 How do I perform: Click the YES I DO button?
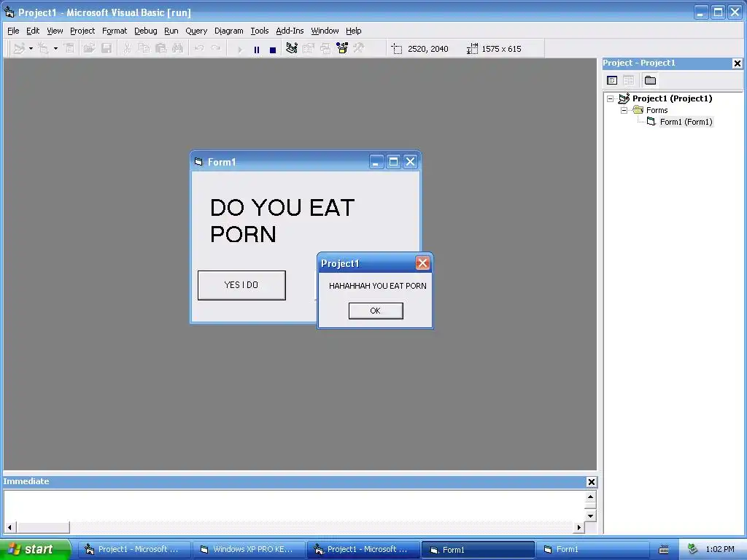tap(241, 285)
